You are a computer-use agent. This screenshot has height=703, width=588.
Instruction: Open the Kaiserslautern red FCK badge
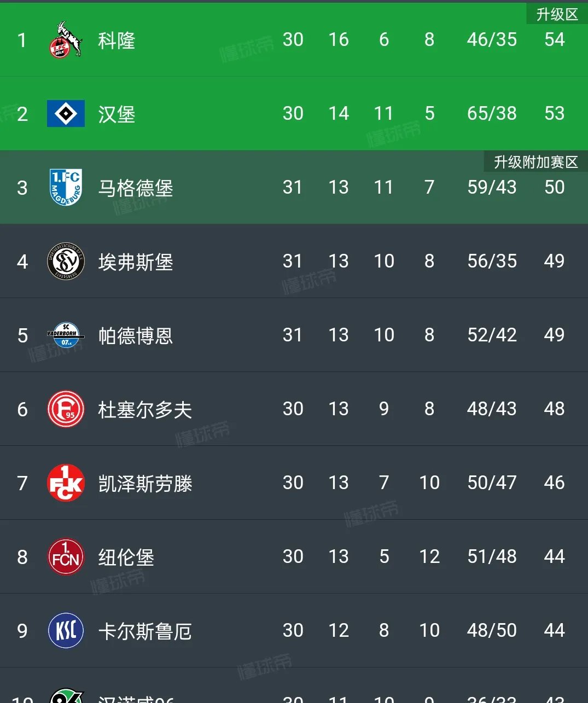coord(66,483)
